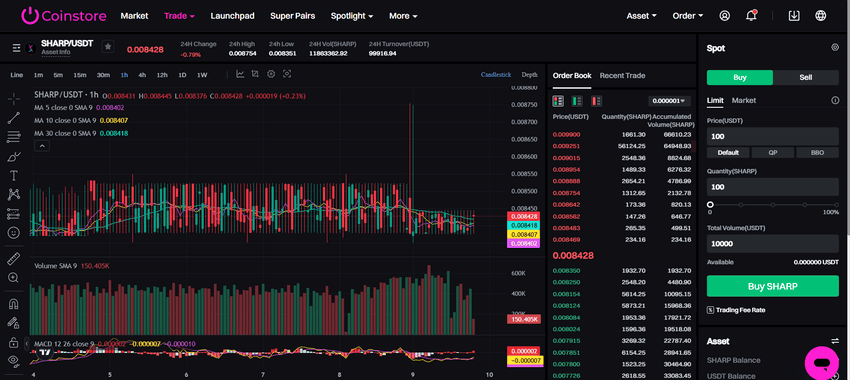Click the asset transfer arrows icon
The image size is (850, 380).
pyautogui.click(x=835, y=341)
